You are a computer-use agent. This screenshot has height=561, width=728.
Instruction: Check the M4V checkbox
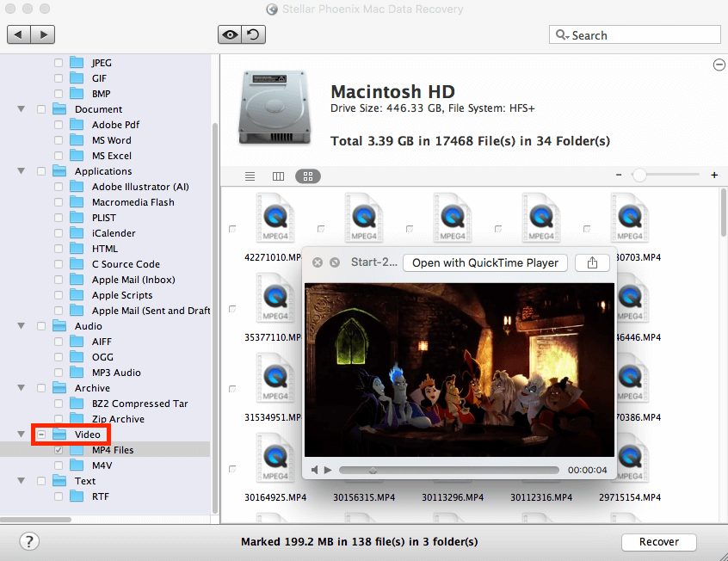59,465
